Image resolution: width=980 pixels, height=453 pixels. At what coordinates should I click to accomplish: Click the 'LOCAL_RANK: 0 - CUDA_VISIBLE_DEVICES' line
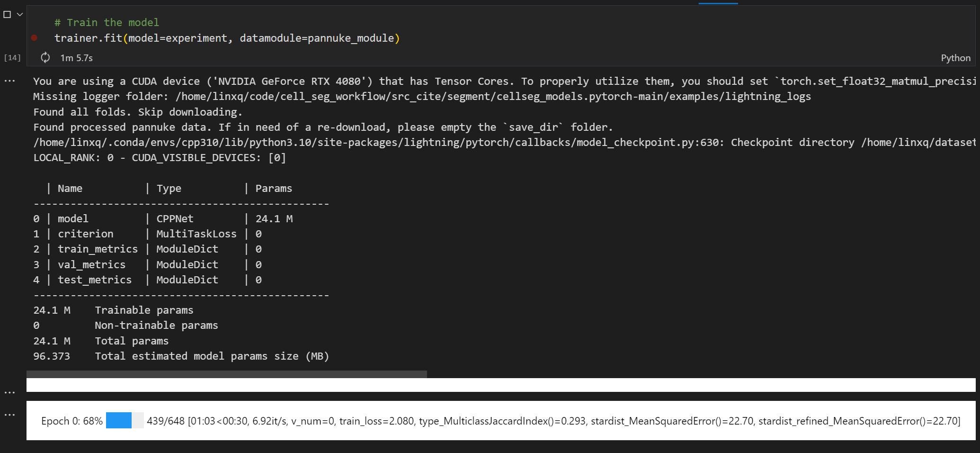(x=160, y=157)
